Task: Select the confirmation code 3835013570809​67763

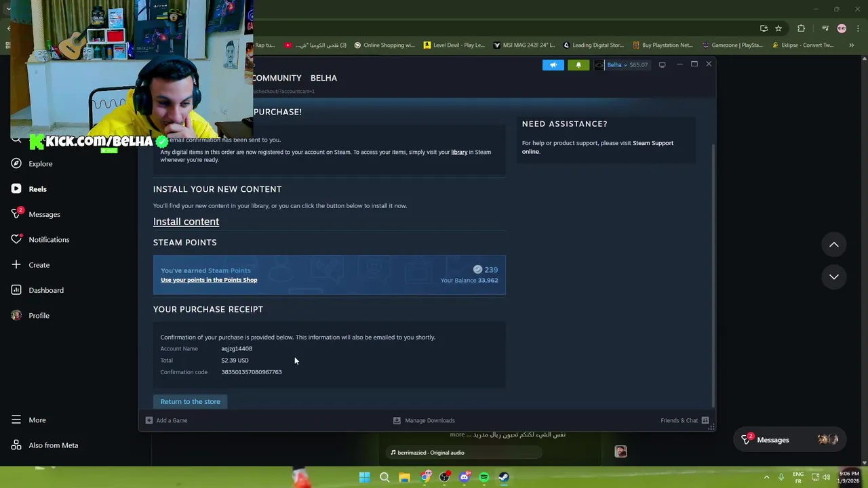Action: [251, 372]
